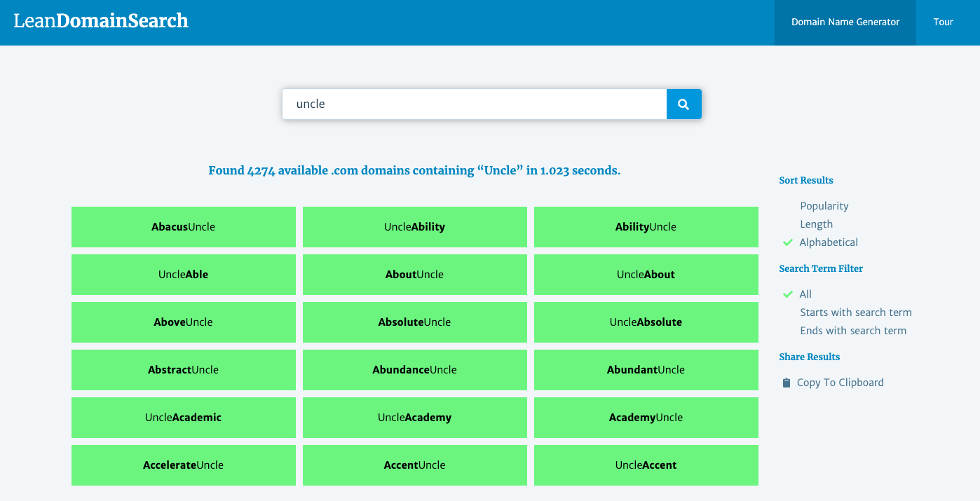Select Alphabetical sort option
Viewport: 980px width, 501px height.
point(829,242)
